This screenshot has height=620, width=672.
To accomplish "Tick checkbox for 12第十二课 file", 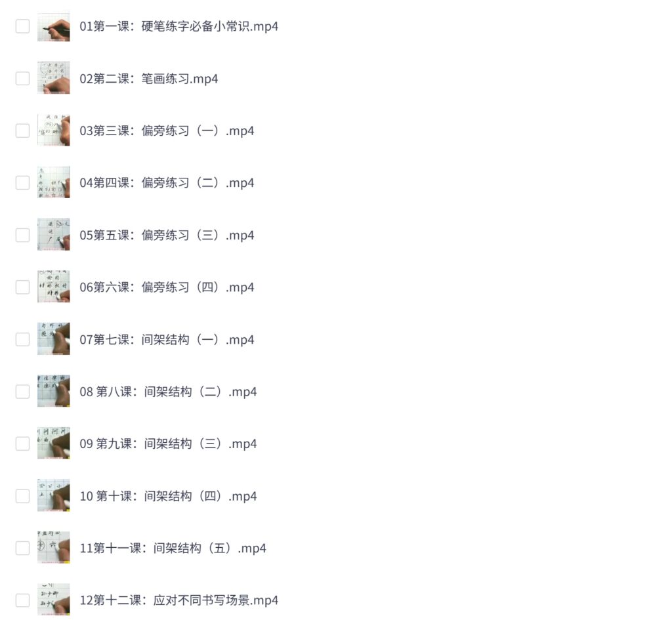I will click(x=23, y=600).
